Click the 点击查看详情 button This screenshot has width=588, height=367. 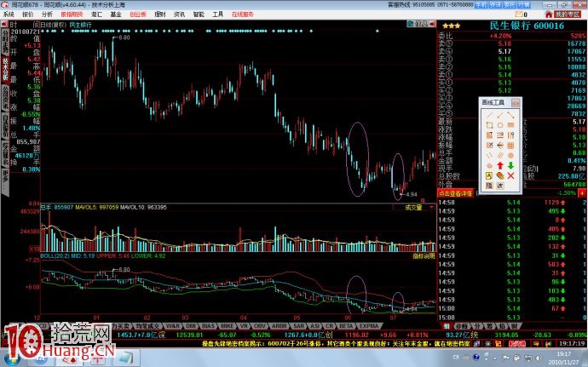point(458,193)
